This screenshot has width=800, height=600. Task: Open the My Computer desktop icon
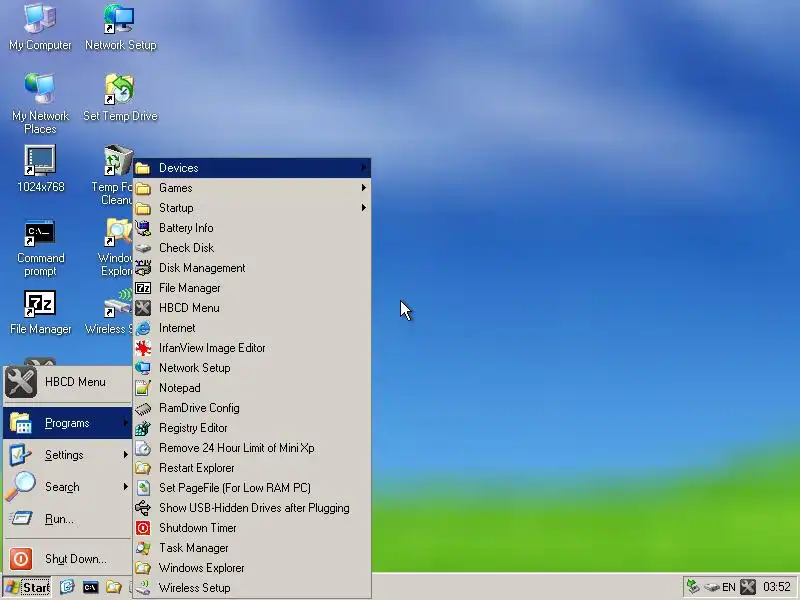(x=40, y=27)
